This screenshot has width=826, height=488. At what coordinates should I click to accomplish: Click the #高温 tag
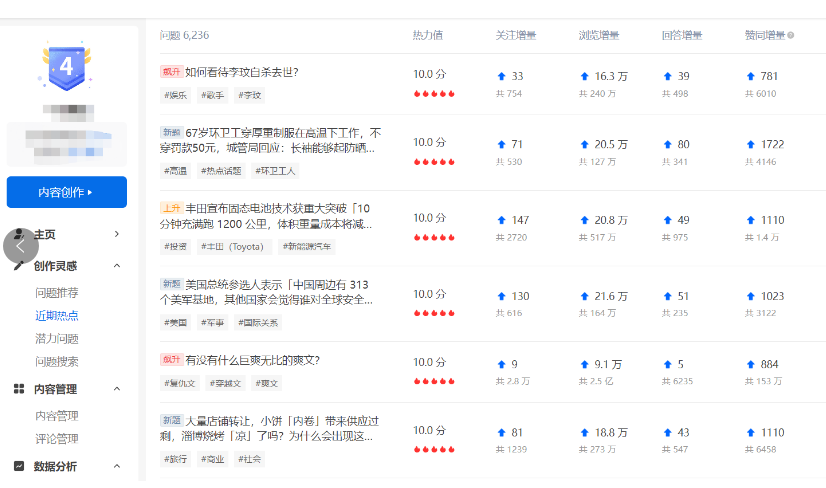175,171
